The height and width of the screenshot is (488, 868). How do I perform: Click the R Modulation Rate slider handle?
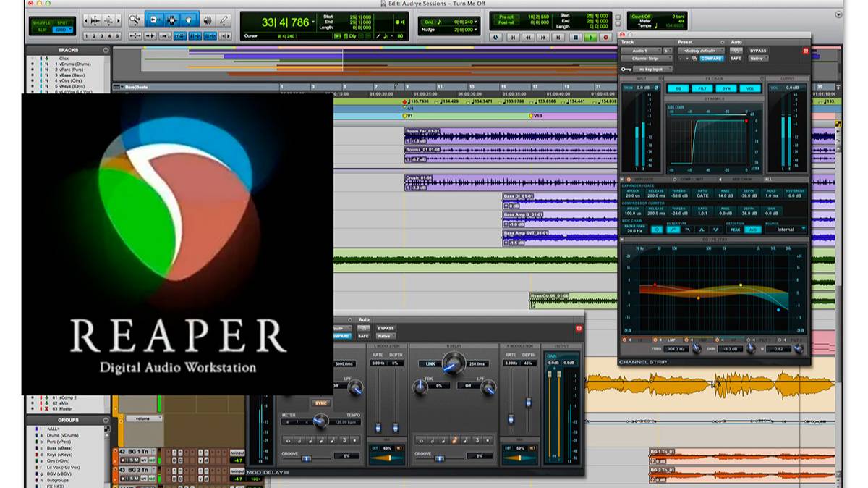pos(511,419)
